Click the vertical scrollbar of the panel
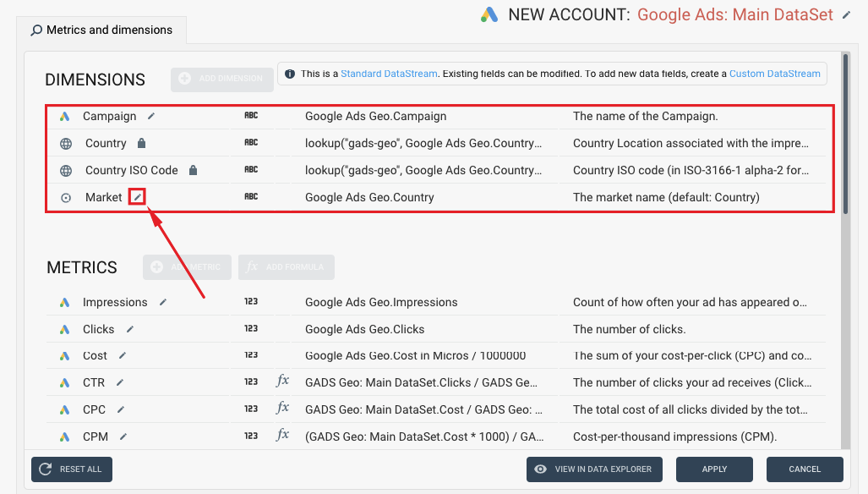868x494 pixels. (x=845, y=133)
